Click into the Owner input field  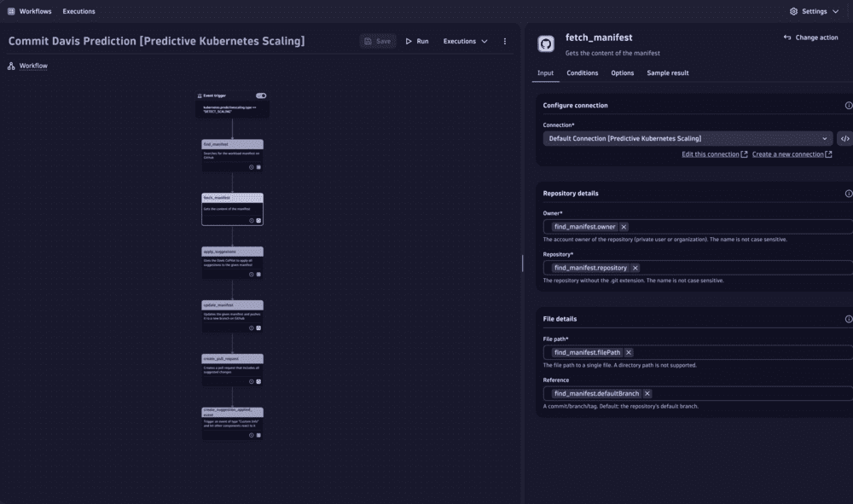(x=698, y=227)
